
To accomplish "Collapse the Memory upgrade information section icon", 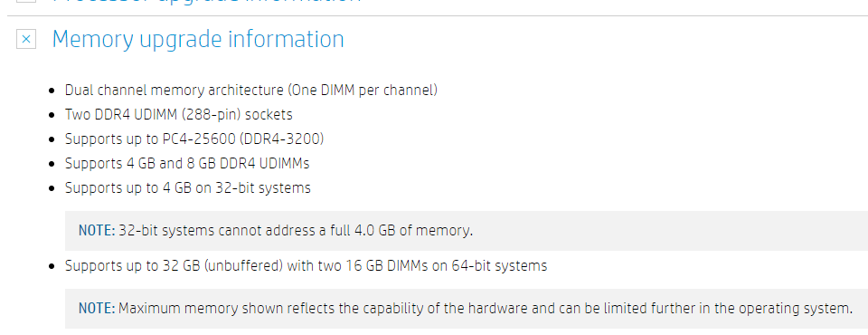I will click(x=26, y=39).
